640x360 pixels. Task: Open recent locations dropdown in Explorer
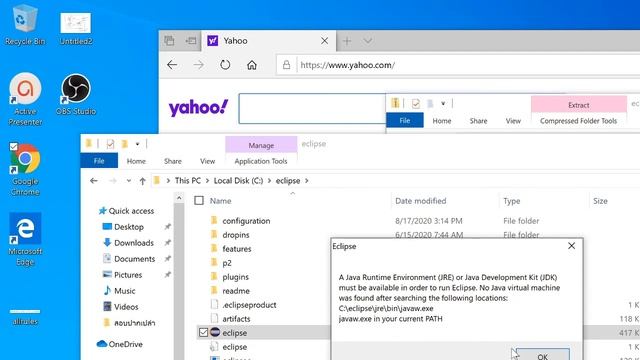129,180
